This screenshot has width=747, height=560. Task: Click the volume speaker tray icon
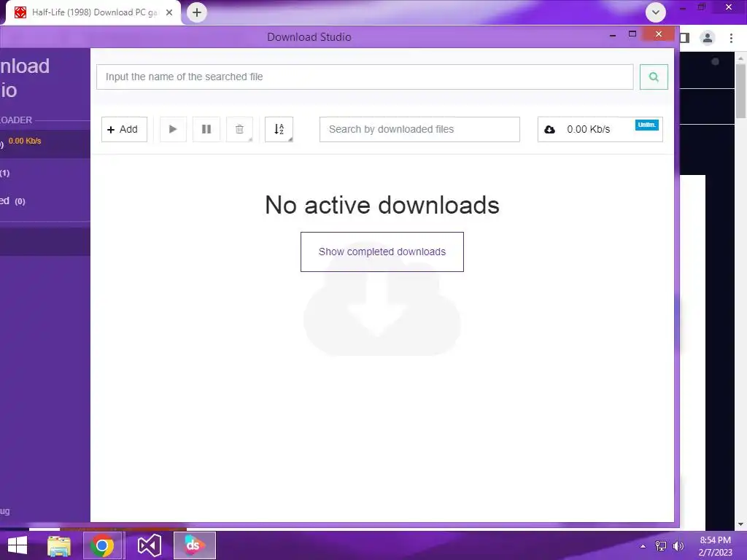click(x=678, y=547)
